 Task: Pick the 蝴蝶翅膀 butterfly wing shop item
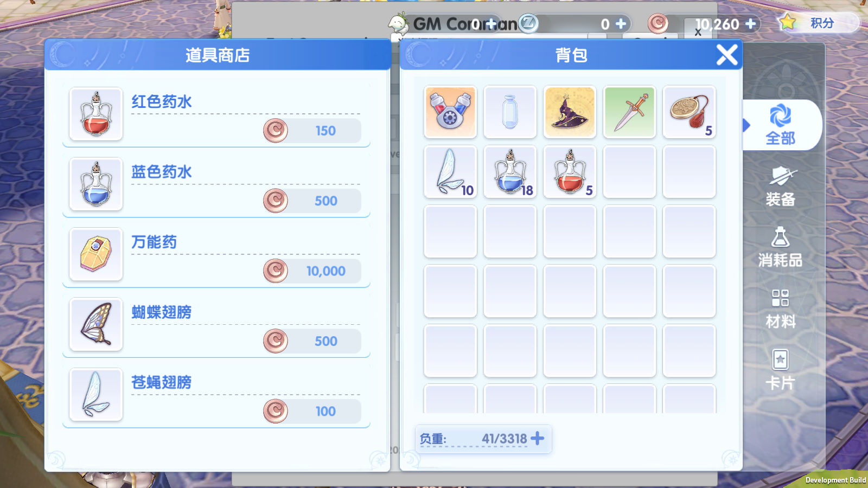coord(216,325)
